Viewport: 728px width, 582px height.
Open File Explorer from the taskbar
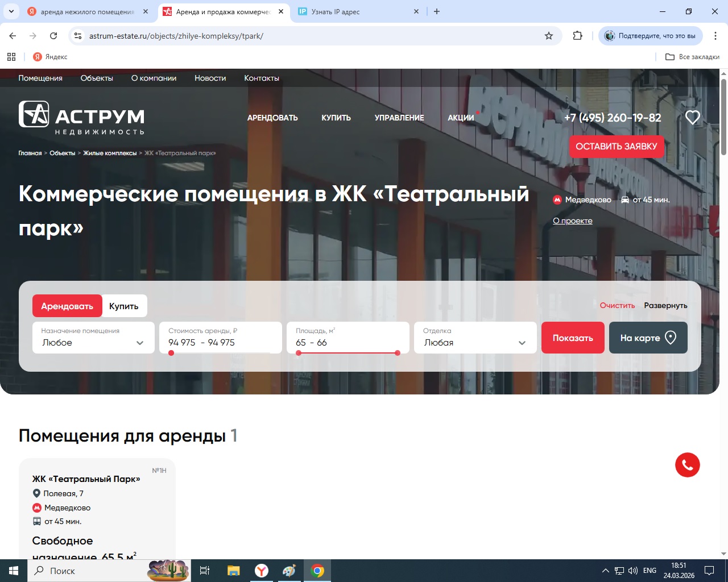pyautogui.click(x=233, y=571)
